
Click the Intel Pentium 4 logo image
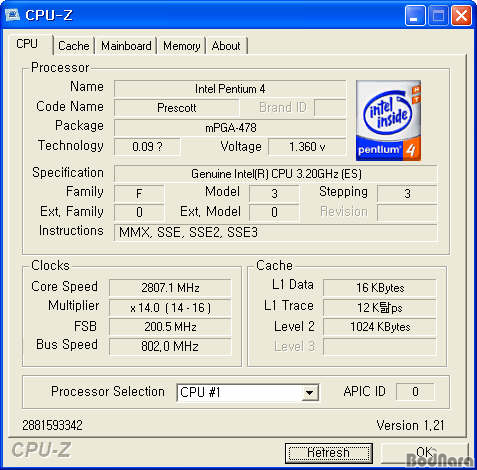click(x=388, y=120)
